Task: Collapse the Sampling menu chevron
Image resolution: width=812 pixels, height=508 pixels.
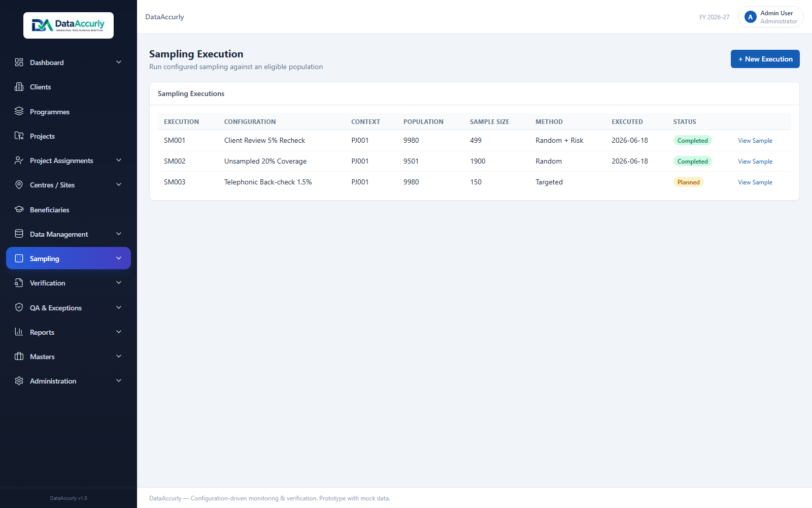Action: pos(119,258)
